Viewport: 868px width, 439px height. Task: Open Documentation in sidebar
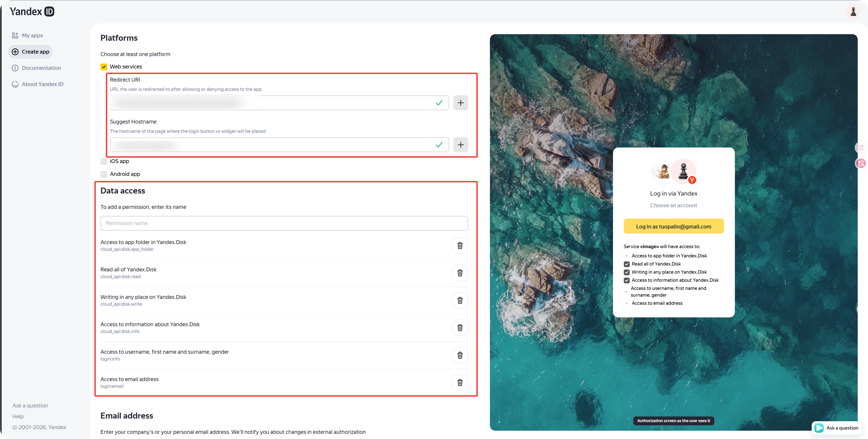[36, 68]
